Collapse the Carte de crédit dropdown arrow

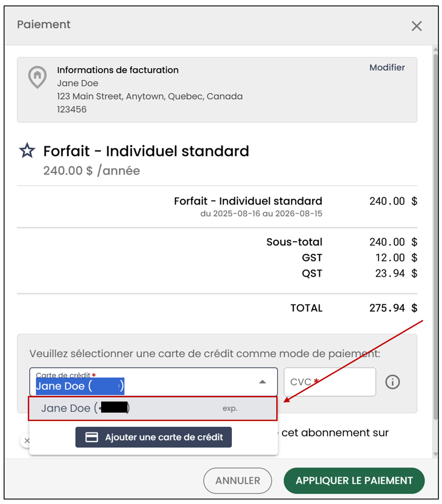point(262,382)
